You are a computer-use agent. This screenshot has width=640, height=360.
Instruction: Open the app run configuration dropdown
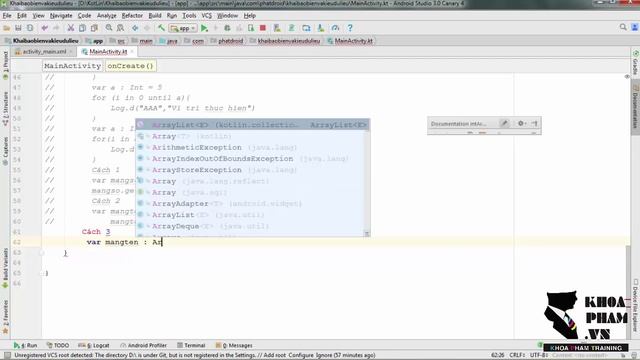click(183, 28)
